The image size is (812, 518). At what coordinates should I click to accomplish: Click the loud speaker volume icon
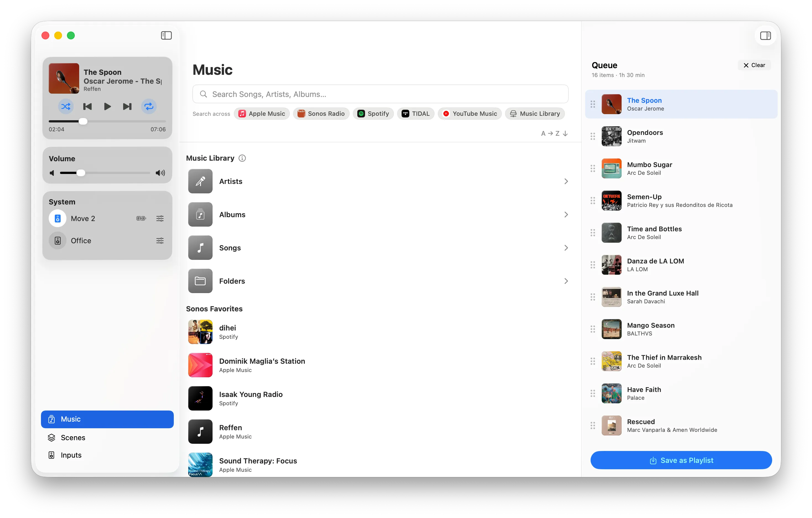coord(160,173)
